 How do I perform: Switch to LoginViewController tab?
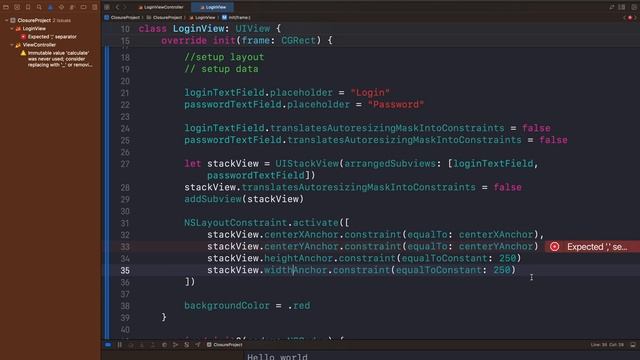pyautogui.click(x=161, y=7)
